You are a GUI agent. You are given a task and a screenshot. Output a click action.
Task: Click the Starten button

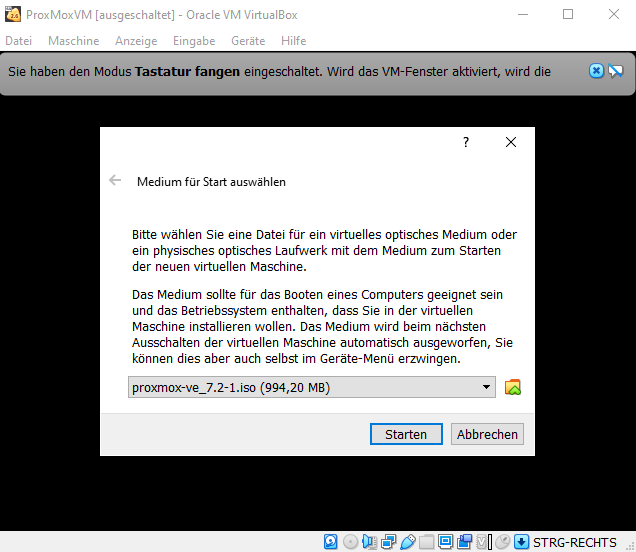click(x=406, y=434)
